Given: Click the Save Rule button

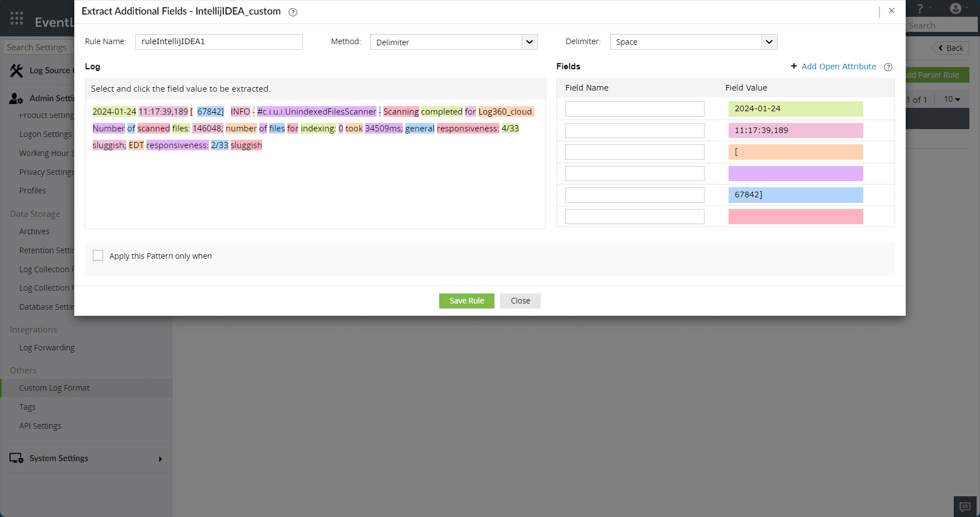Looking at the screenshot, I should pyautogui.click(x=467, y=301).
